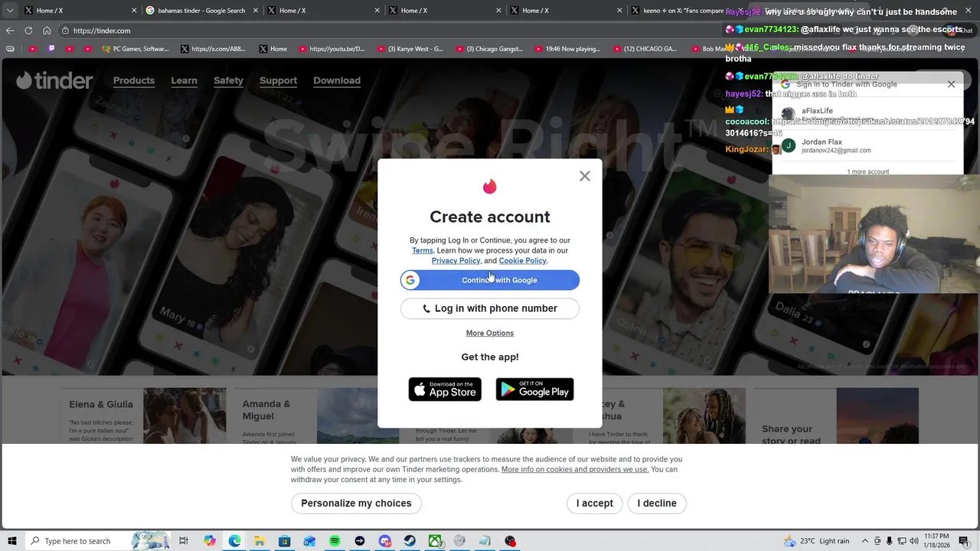Click Download on the App Store badge
This screenshot has height=551, width=980.
pos(445,390)
